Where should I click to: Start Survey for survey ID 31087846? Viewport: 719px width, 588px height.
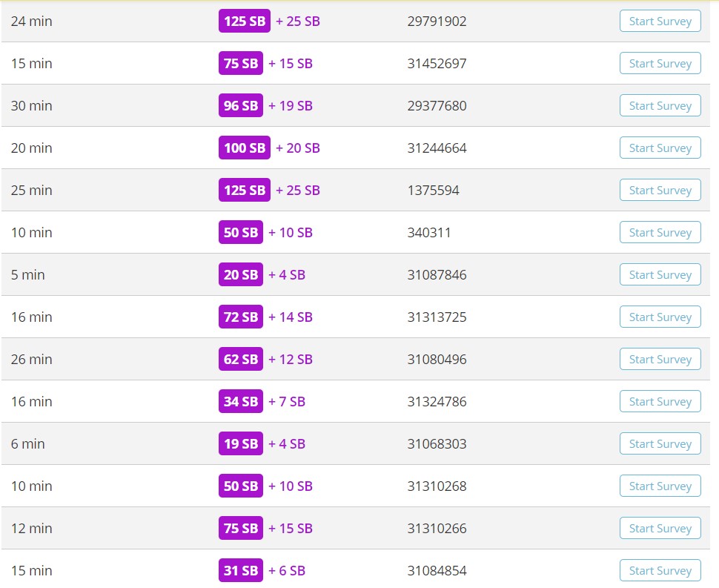click(x=660, y=275)
